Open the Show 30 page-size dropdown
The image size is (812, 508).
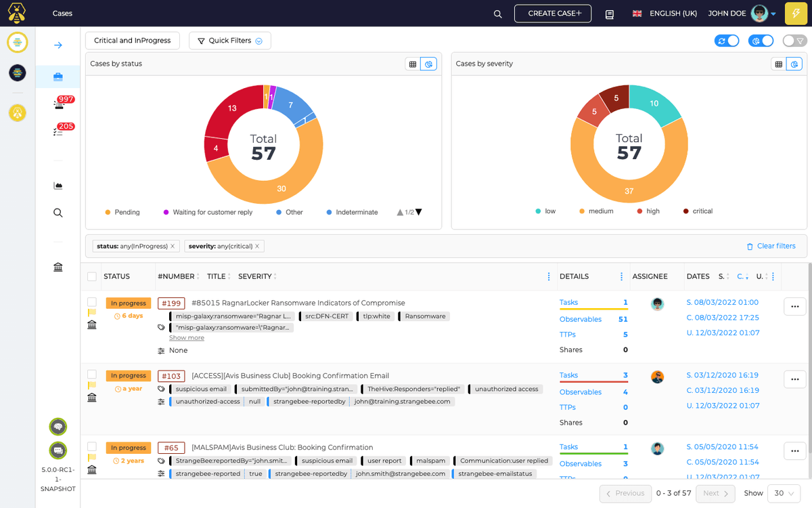[x=785, y=493]
